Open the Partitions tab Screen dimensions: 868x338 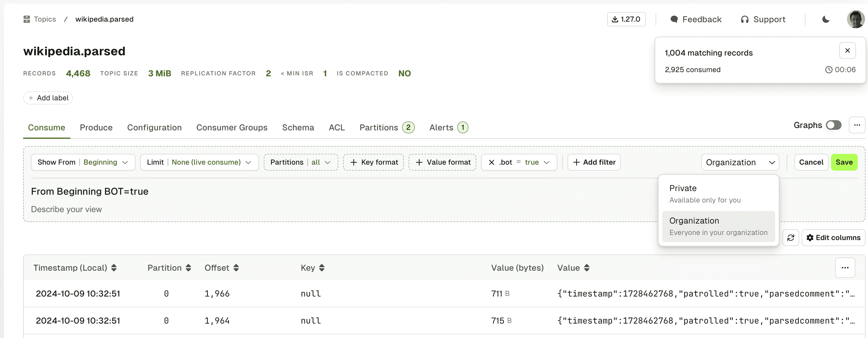coord(387,127)
